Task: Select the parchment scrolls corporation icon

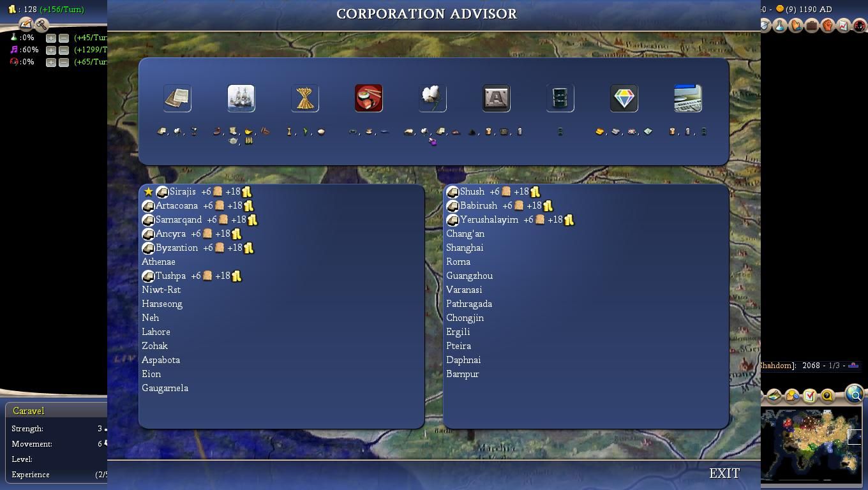Action: point(177,98)
